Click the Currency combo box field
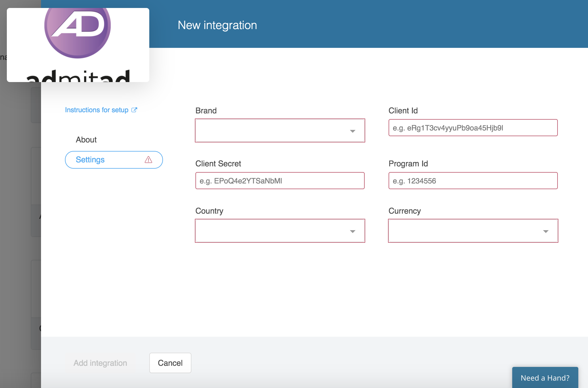 tap(464, 231)
